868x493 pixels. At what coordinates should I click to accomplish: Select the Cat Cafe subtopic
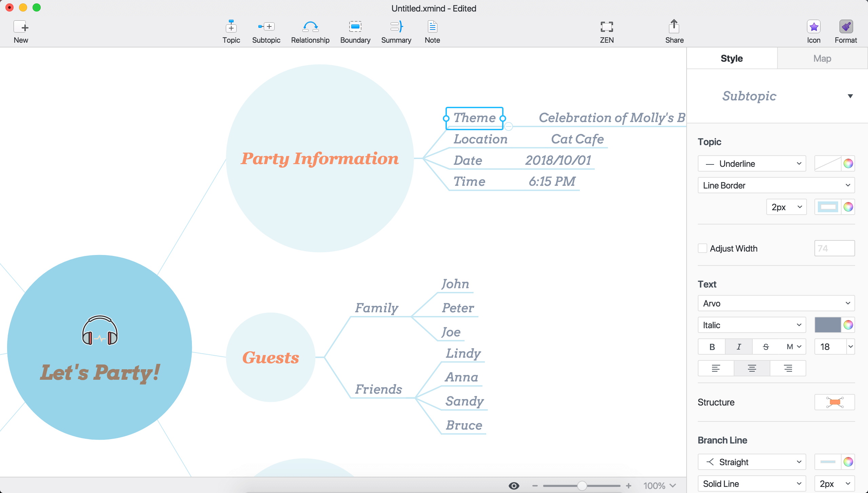tap(577, 139)
